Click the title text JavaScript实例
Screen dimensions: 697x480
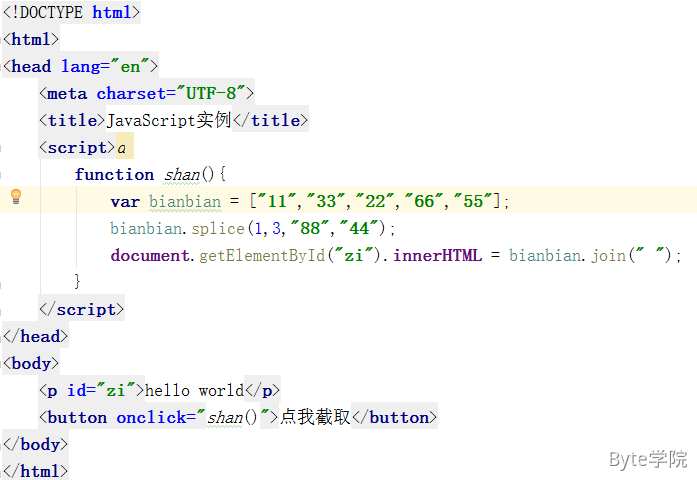169,120
